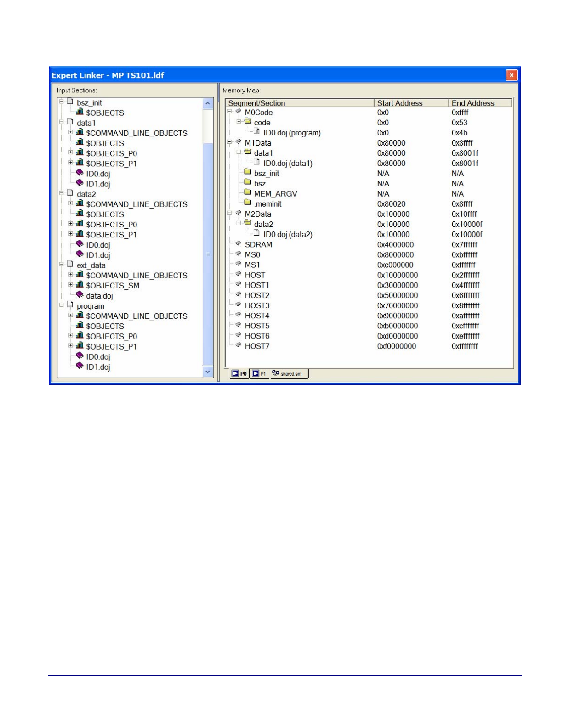Click ID0.doj library icon under data2
The image size is (563, 728).
[80, 244]
